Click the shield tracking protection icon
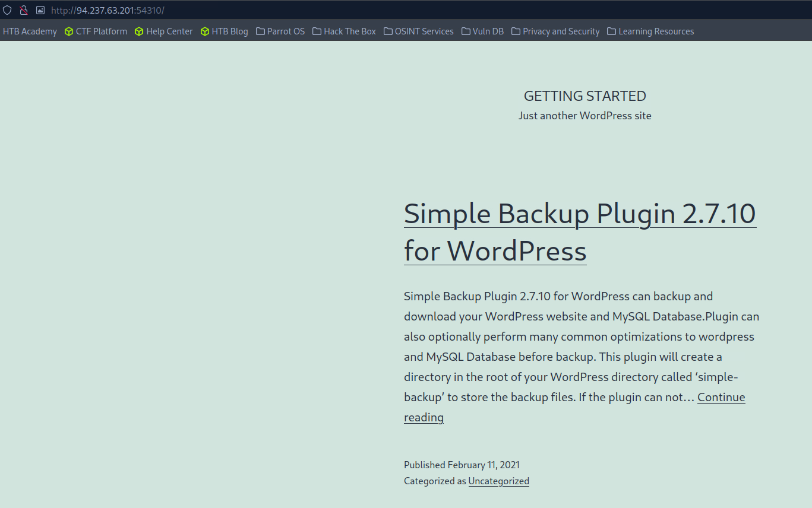Screen dimensions: 812x508 click(7, 10)
